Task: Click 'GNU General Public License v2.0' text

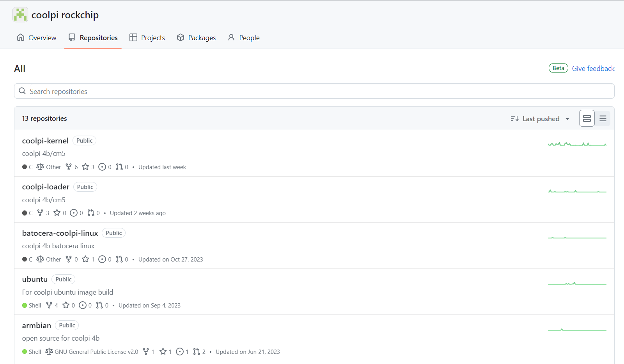Action: coord(96,352)
